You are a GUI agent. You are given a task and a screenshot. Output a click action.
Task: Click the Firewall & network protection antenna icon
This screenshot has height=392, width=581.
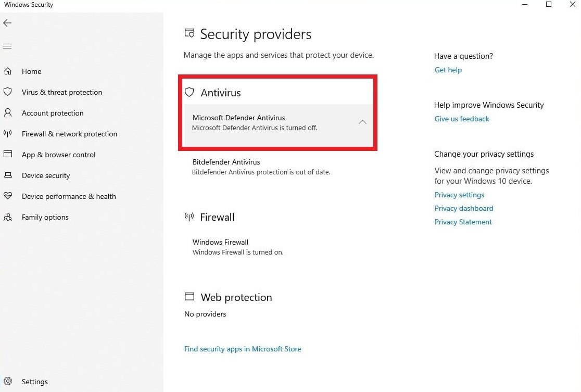point(8,134)
